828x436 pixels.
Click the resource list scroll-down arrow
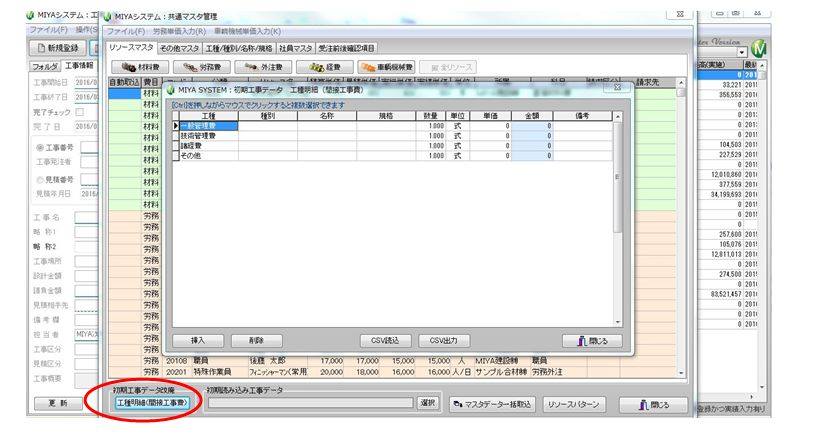pos(681,373)
